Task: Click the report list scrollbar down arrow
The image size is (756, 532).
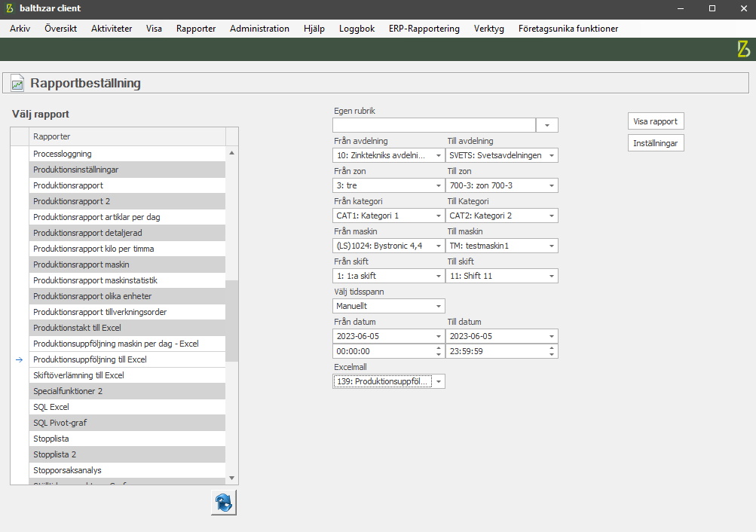Action: pyautogui.click(x=231, y=478)
